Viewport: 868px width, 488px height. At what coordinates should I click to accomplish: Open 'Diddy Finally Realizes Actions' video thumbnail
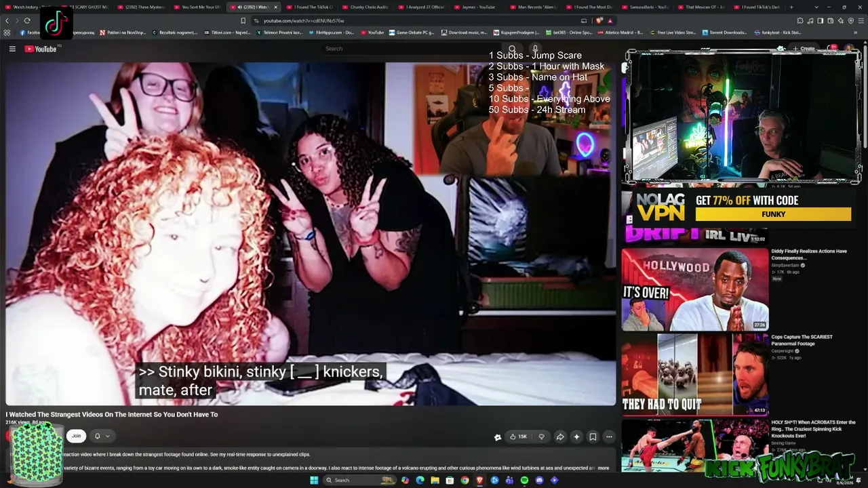pos(695,289)
